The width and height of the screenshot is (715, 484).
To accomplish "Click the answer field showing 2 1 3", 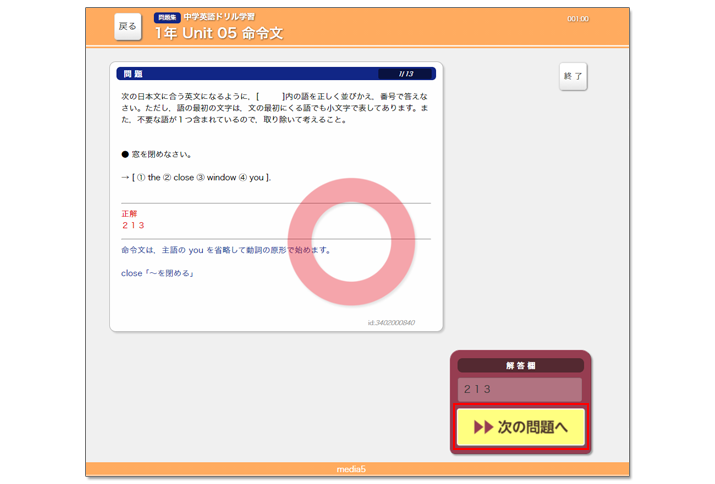I will tap(520, 389).
